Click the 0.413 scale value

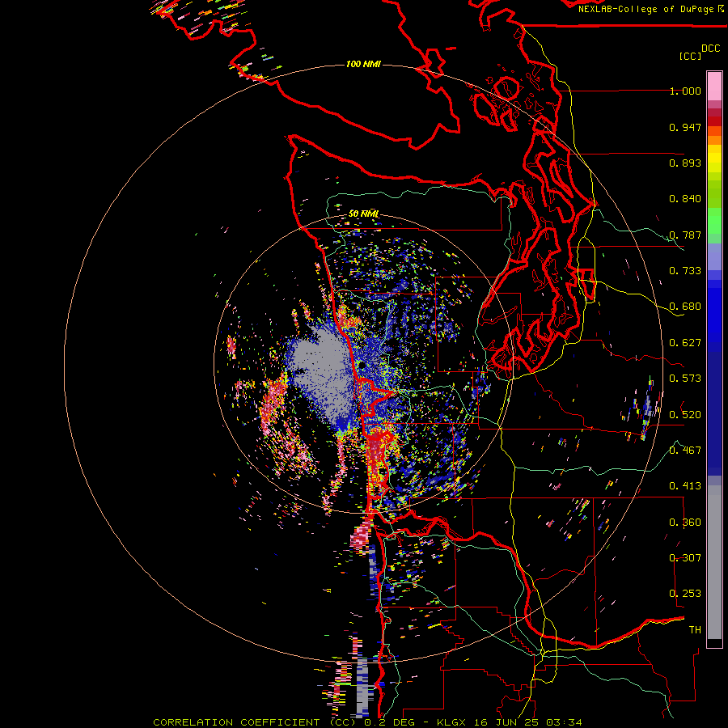(x=685, y=486)
